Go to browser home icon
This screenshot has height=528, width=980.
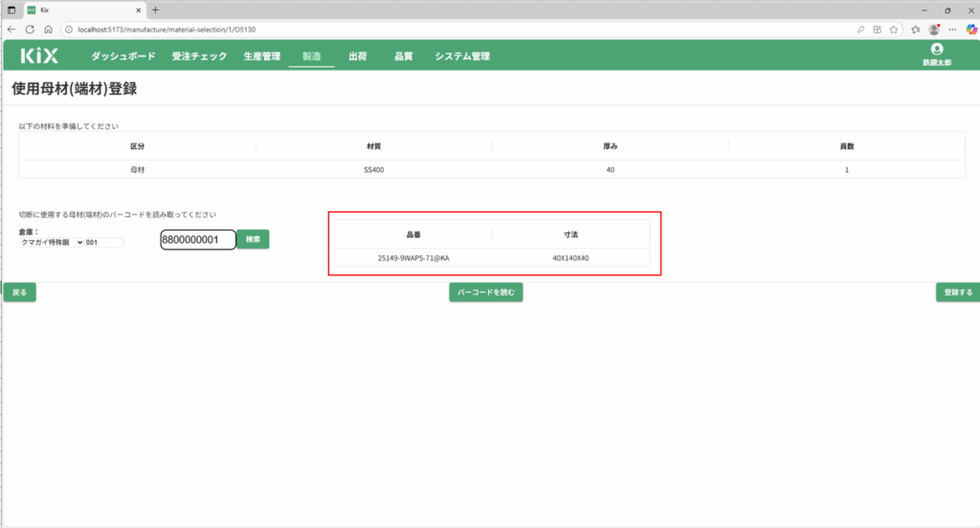48,30
